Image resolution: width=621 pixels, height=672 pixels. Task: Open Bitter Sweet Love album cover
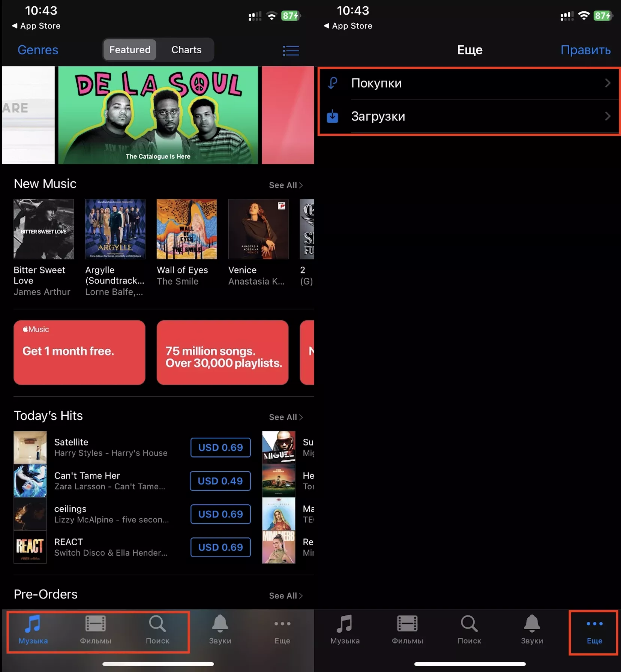(43, 229)
